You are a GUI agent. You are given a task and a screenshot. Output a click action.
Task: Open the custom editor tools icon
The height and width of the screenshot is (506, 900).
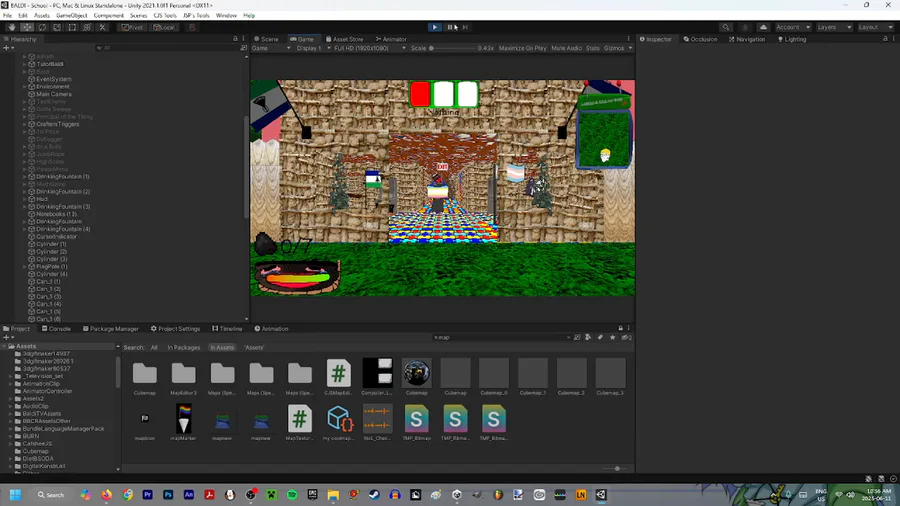pyautogui.click(x=102, y=27)
